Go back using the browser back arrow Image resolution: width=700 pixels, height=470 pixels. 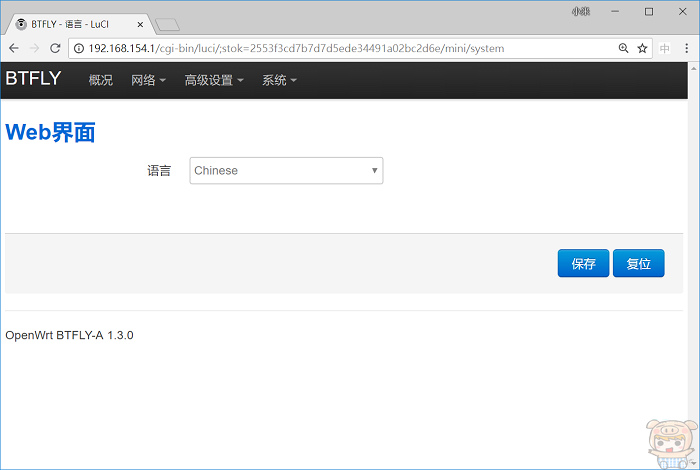[x=14, y=48]
